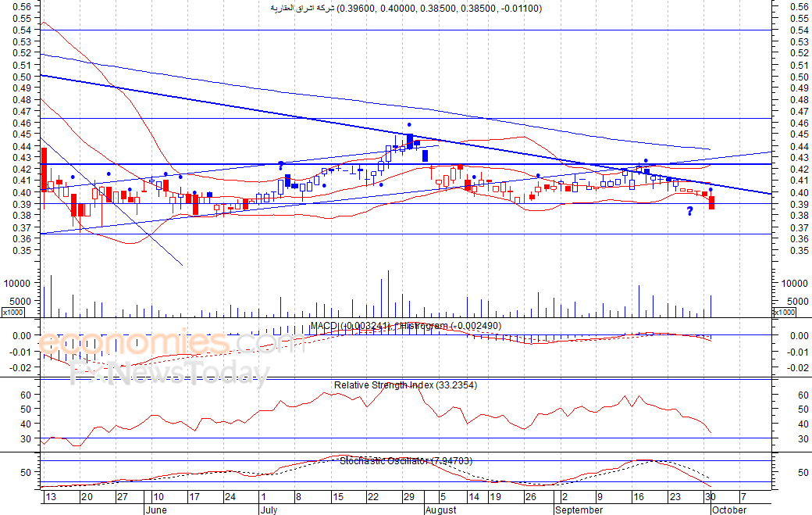812x515 pixels.
Task: Select the MACD Histogram indicator label
Action: point(406,325)
